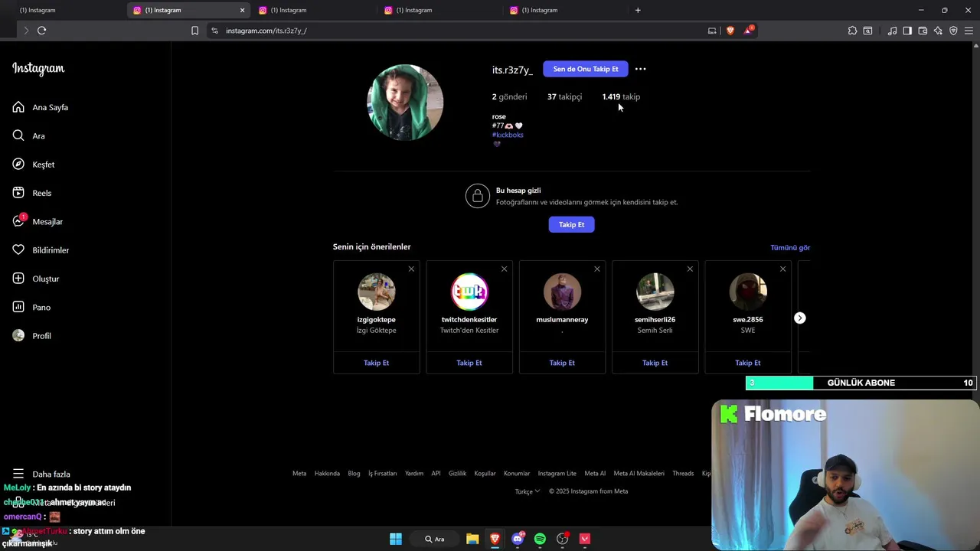Open Brave Leo AI sparkle icon

point(938,31)
